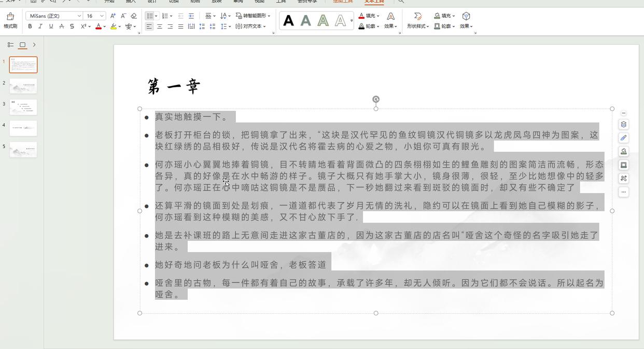Click the increase indent icon
Image resolution: width=644 pixels, height=349 pixels.
(191, 16)
